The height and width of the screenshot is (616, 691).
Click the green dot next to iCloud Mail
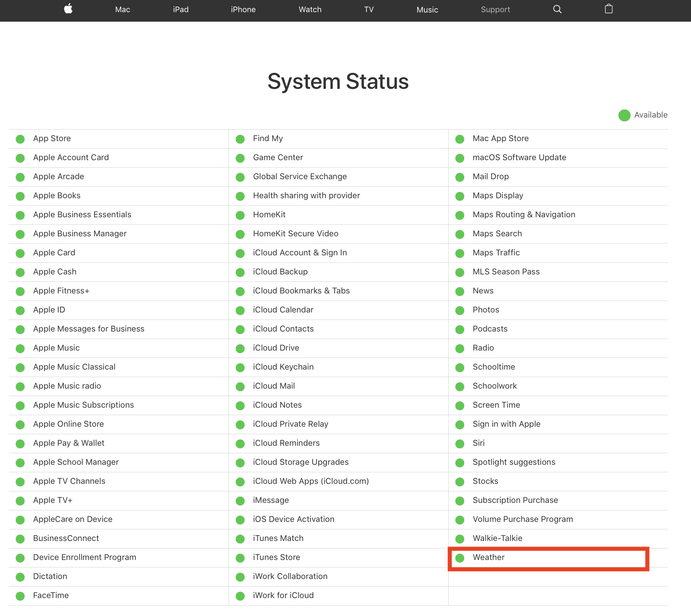240,387
